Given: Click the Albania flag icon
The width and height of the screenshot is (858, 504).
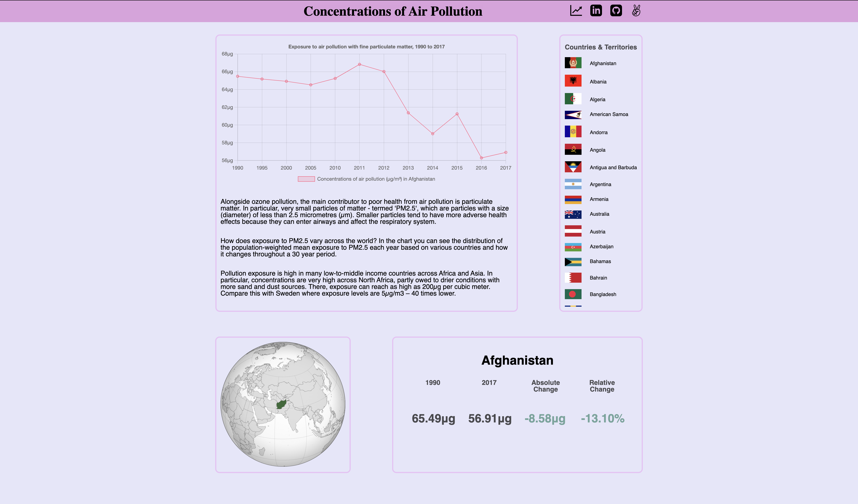Looking at the screenshot, I should tap(573, 81).
